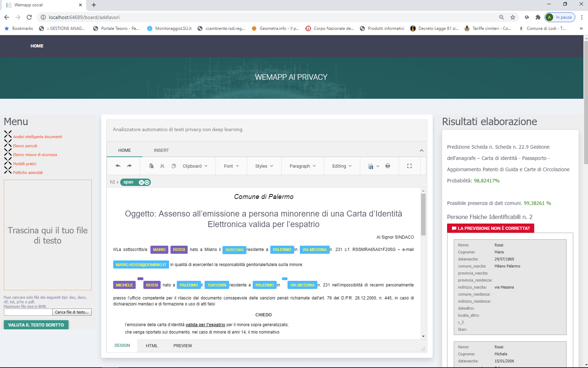The height and width of the screenshot is (368, 588).
Task: Click the cut scissors icon
Action: tap(162, 166)
